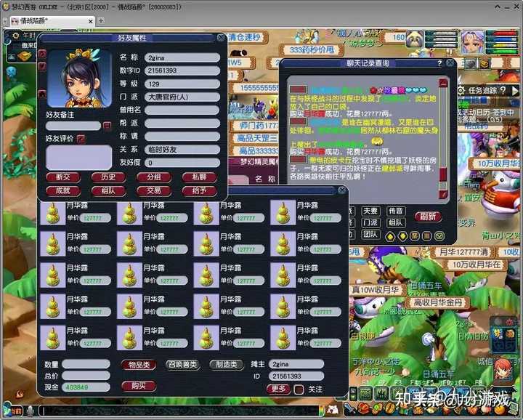Collapse task tracker with the arrow at its right
523x420 pixels.
tap(515, 90)
